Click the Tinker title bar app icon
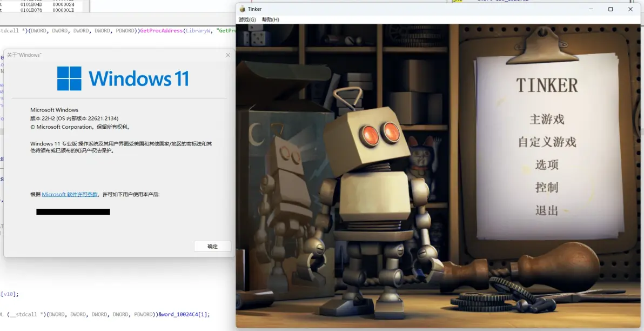The height and width of the screenshot is (331, 644). point(243,9)
